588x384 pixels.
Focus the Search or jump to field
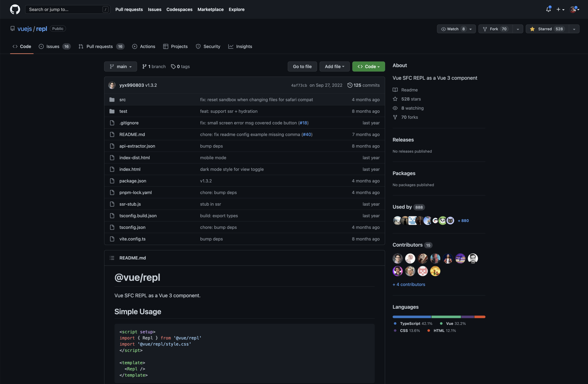pos(65,9)
